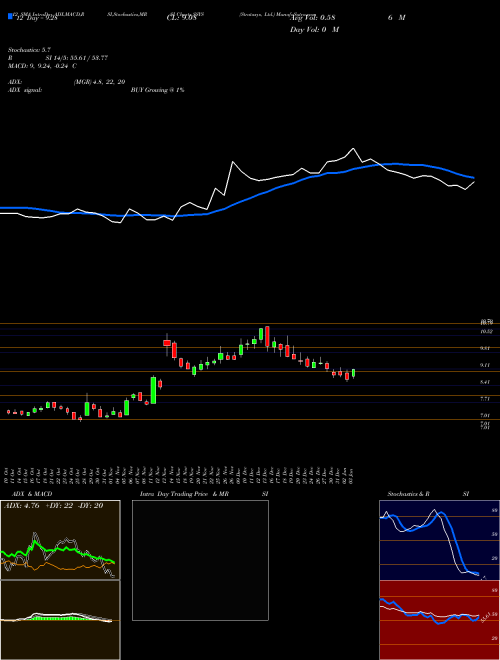The image size is (500, 660).
Task: Click the 7.71 price axis label
Action: coord(487,399)
